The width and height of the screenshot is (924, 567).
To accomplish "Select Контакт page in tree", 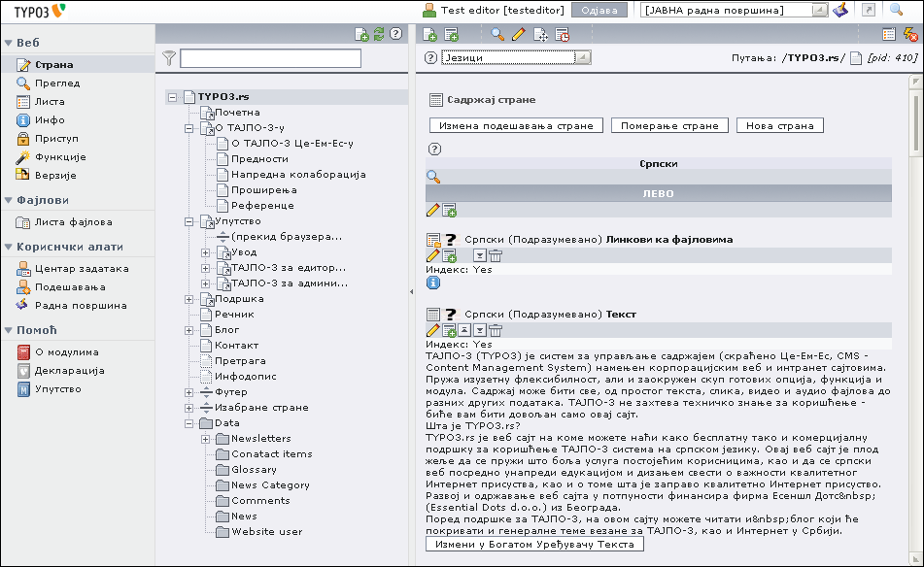I will point(236,346).
